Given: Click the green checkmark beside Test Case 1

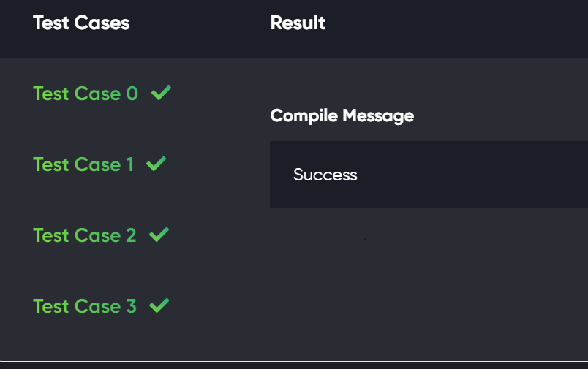Looking at the screenshot, I should click(156, 164).
